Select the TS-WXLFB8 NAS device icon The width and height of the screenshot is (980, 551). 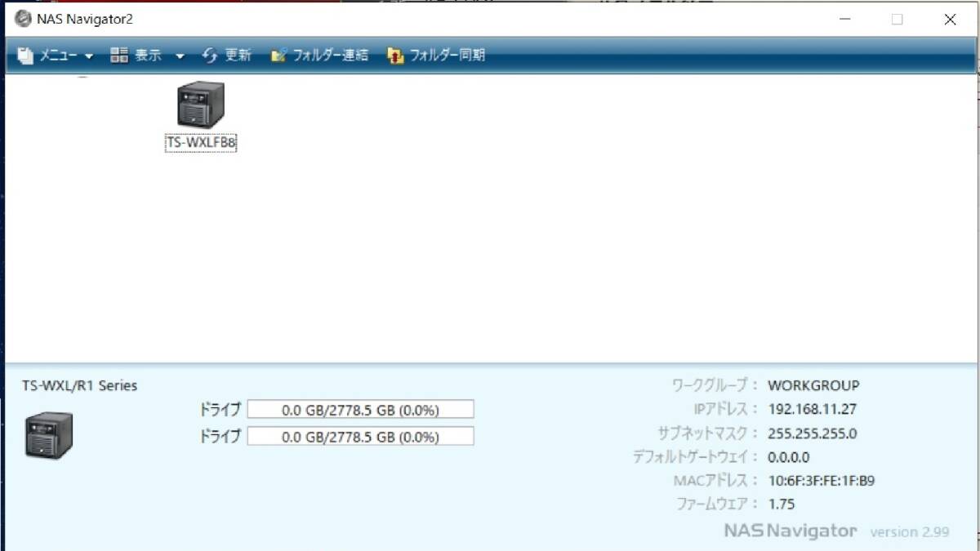(200, 104)
